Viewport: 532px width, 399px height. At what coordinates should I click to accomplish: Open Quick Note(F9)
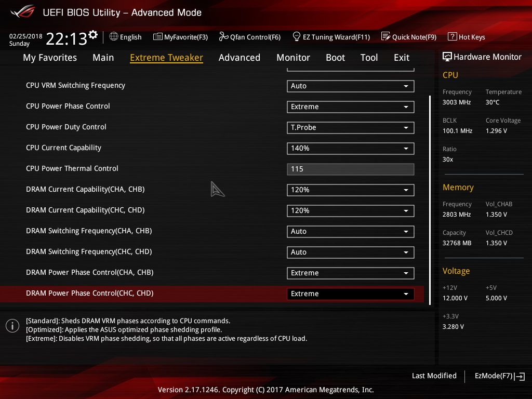click(x=414, y=37)
